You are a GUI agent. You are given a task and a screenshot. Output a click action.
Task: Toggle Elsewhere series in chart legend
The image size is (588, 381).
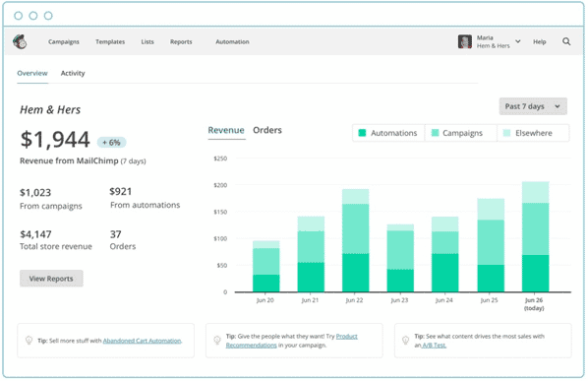click(x=533, y=133)
